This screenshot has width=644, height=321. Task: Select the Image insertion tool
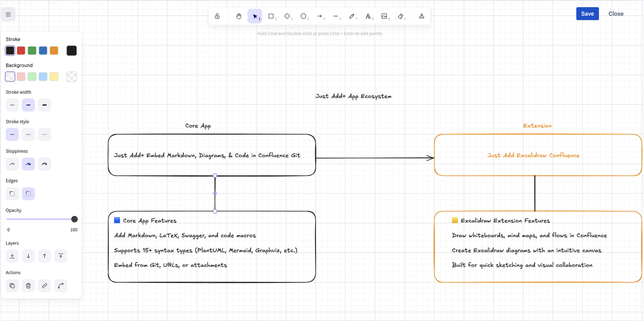point(384,16)
